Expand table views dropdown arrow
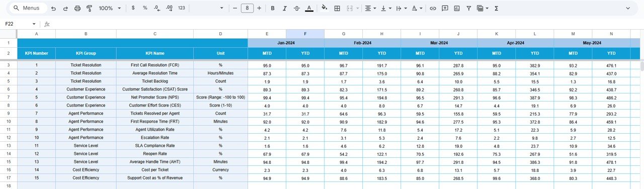 [487, 9]
